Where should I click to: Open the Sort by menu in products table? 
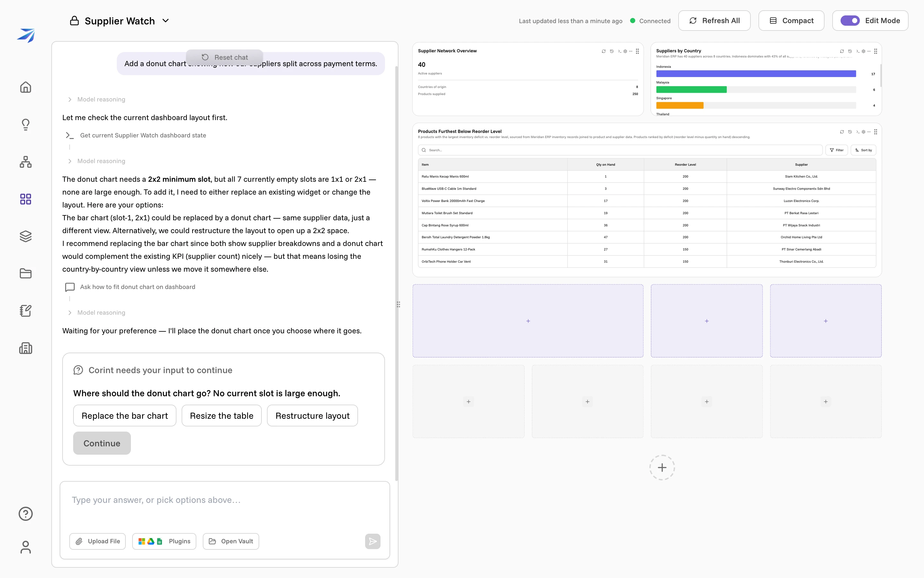coord(863,150)
